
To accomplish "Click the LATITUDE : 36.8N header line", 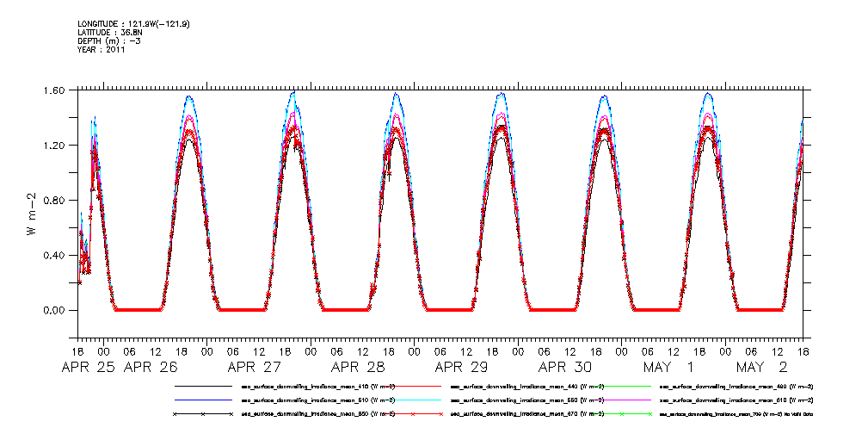I will 111,32.
